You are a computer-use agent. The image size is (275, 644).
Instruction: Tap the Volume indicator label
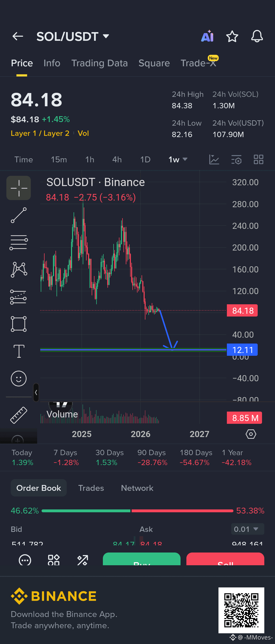pyautogui.click(x=62, y=414)
